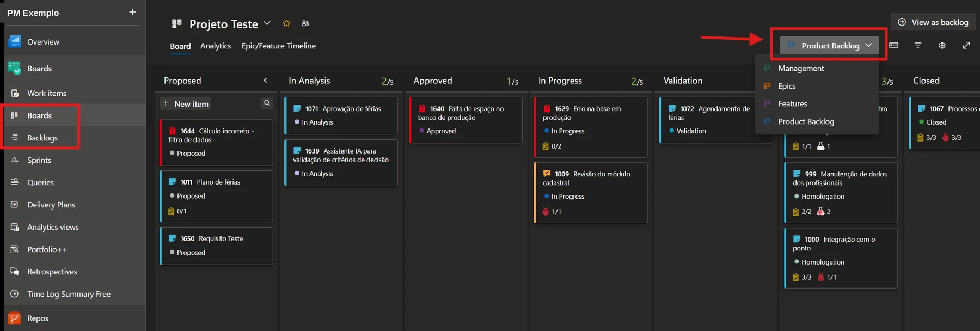Change Validation state on card 1072

click(687, 131)
